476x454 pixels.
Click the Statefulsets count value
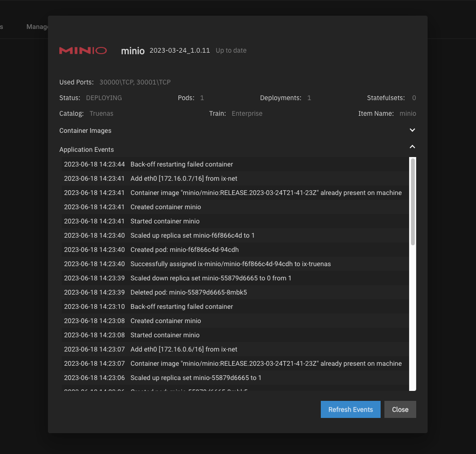tap(414, 98)
